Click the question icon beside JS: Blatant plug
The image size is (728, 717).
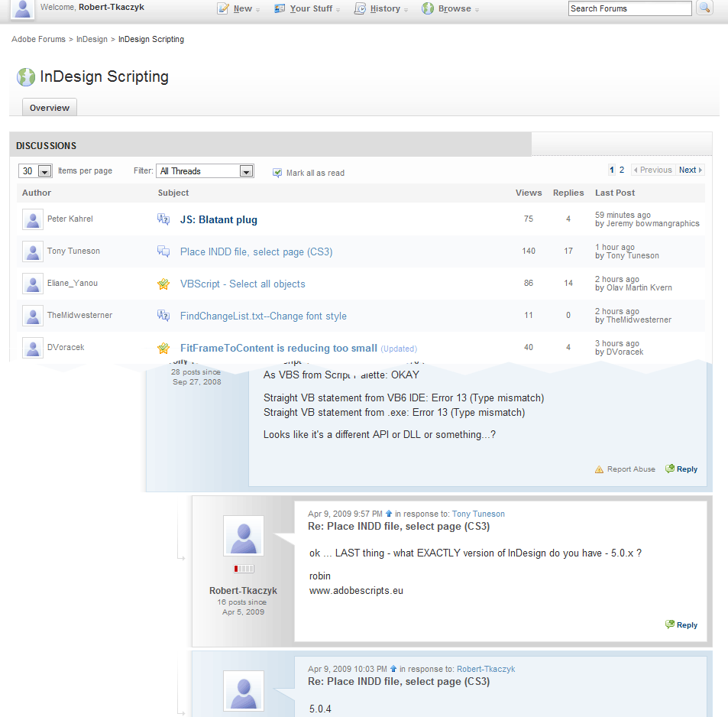(163, 219)
